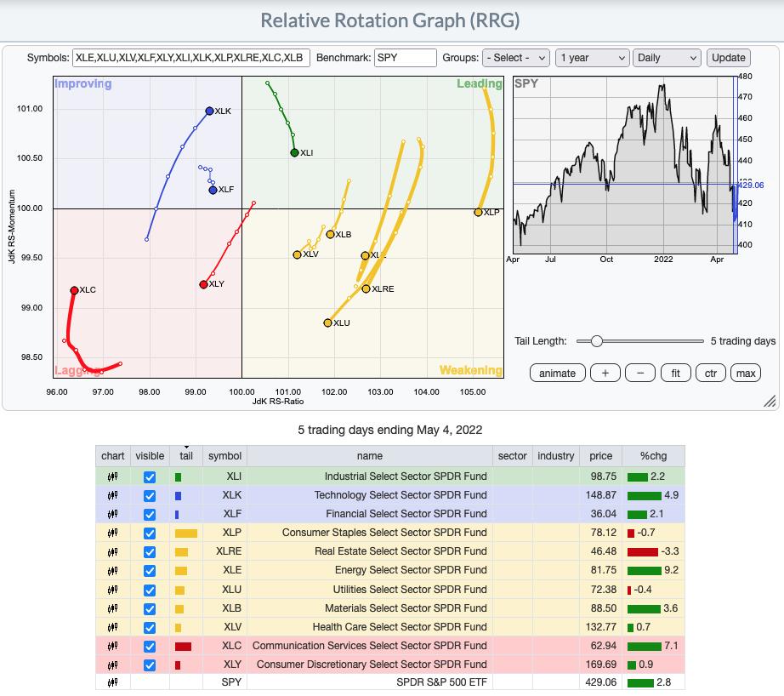Zoom in with the plus button
The height and width of the screenshot is (696, 784).
605,374
